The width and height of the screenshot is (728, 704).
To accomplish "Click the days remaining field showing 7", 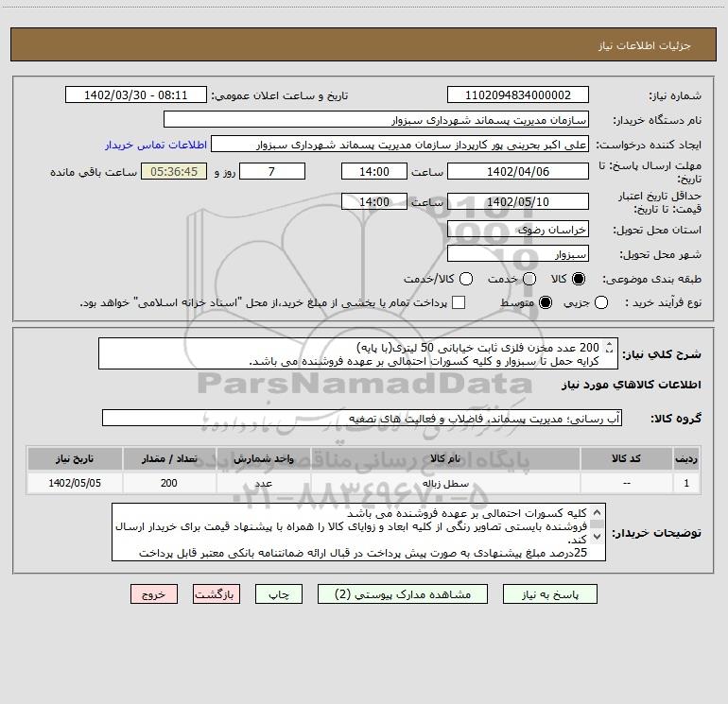I will click(271, 171).
